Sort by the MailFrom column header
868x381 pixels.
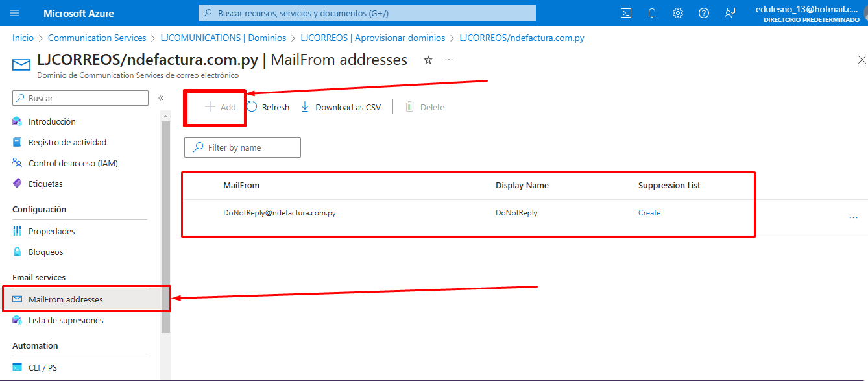click(x=241, y=185)
